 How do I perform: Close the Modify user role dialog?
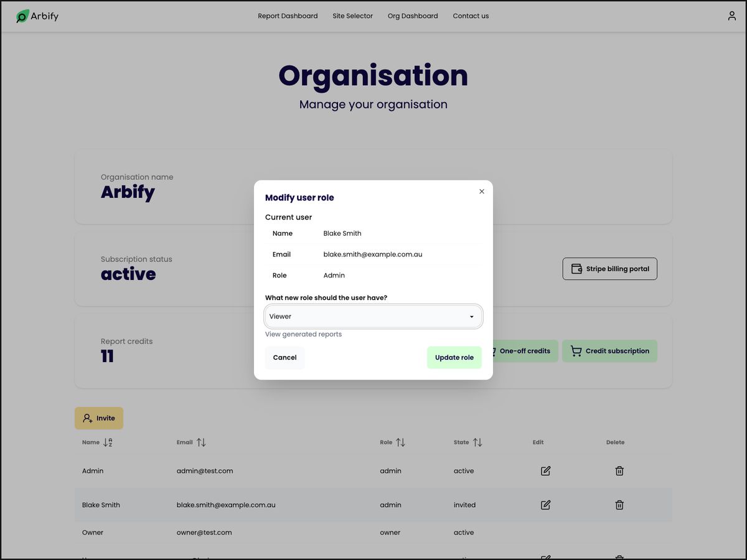481,191
